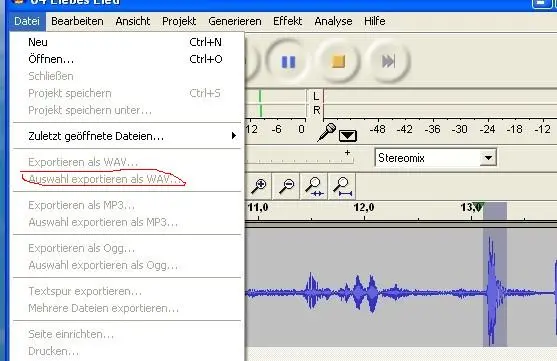Click the highlighted selection in the waveform

(x=494, y=287)
